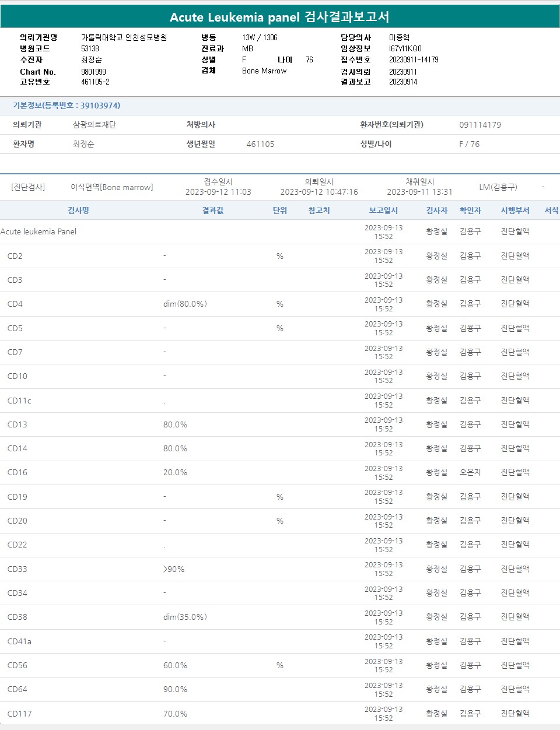The width and height of the screenshot is (560, 730).
Task: Click the 60.0% result value for CD56
Action: coord(175,665)
